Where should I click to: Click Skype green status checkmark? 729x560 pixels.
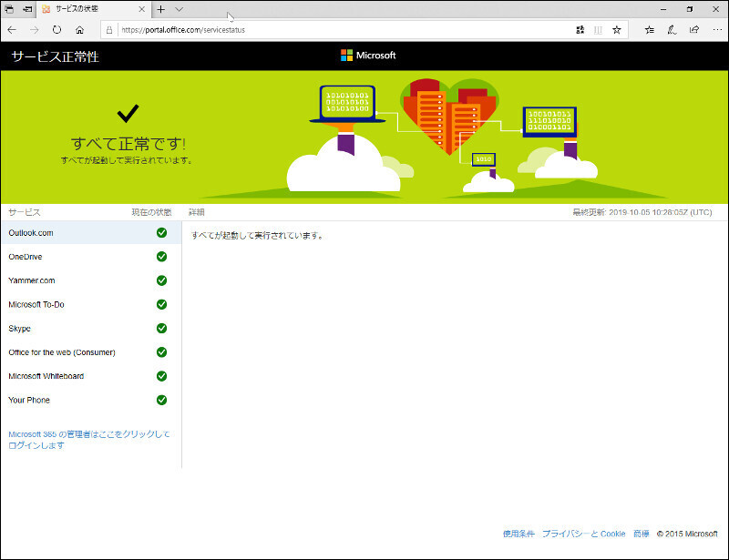point(162,329)
